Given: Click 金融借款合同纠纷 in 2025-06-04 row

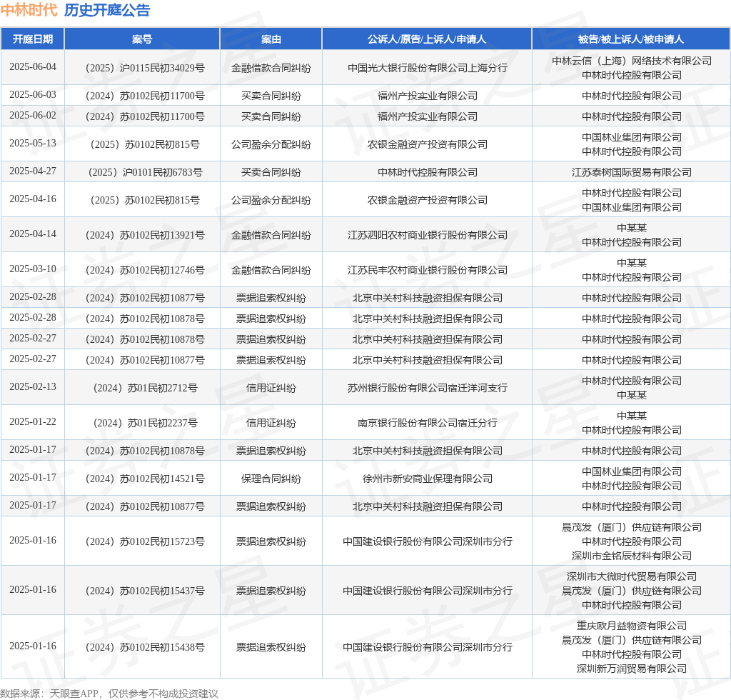Looking at the screenshot, I should (x=271, y=68).
